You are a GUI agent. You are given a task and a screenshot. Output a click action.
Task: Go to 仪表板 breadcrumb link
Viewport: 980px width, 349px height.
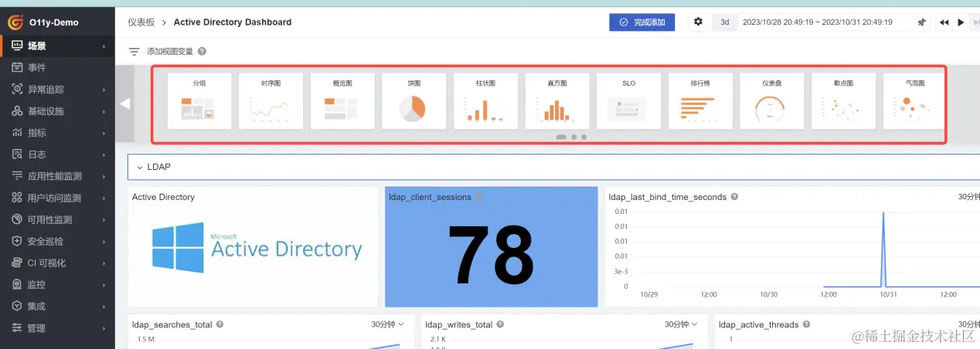click(x=140, y=22)
